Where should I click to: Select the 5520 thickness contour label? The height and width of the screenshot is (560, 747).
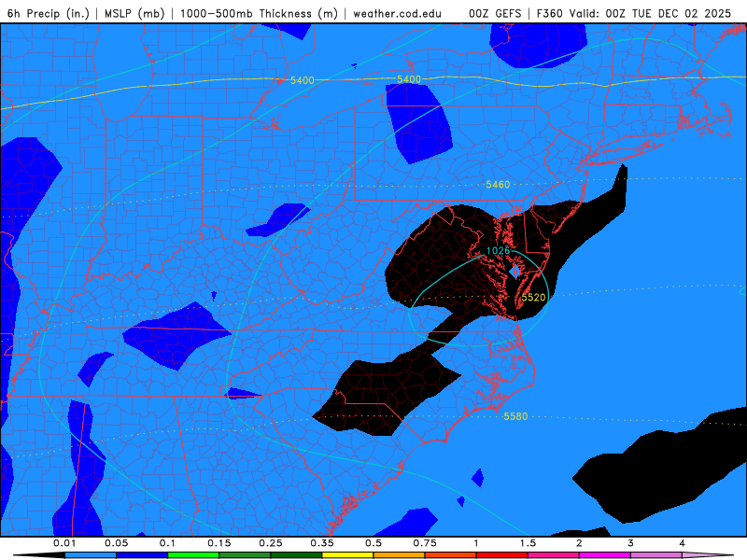click(x=533, y=298)
